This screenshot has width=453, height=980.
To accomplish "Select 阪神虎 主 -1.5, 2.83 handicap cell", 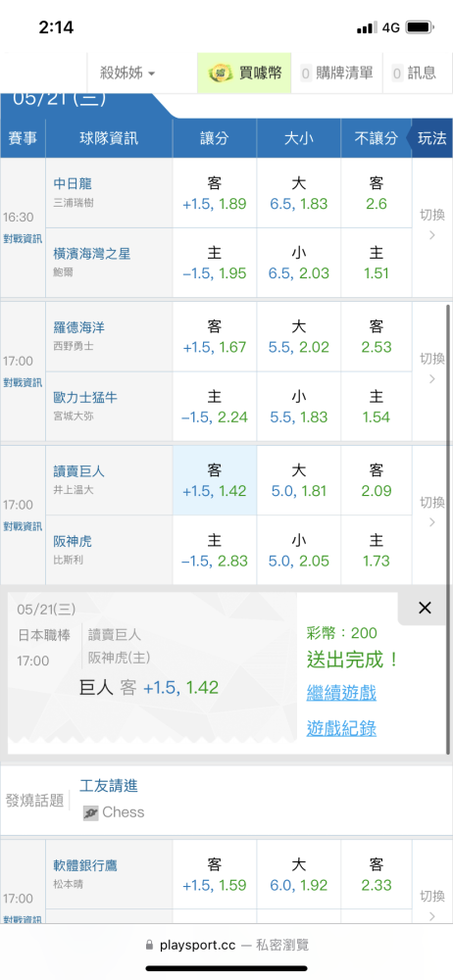I will pyautogui.click(x=215, y=551).
